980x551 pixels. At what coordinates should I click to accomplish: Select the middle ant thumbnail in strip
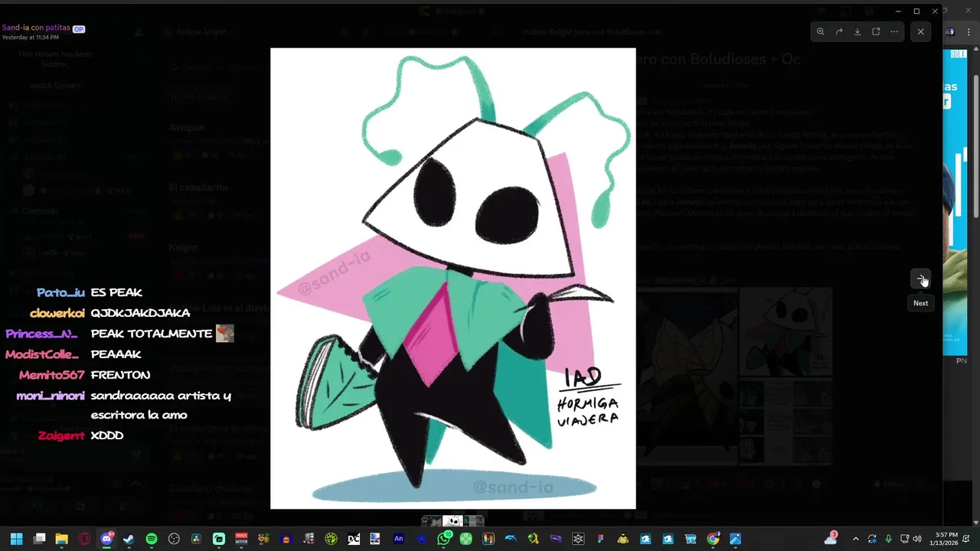[452, 521]
